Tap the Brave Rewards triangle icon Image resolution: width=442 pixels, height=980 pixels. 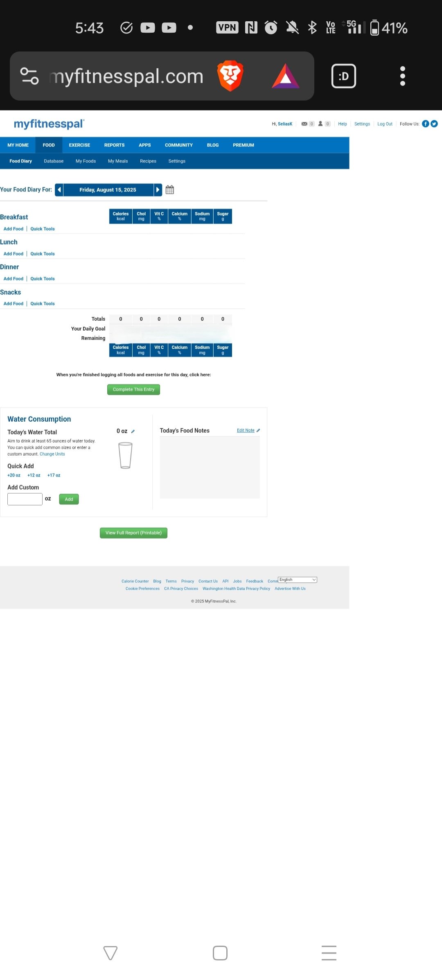click(286, 76)
